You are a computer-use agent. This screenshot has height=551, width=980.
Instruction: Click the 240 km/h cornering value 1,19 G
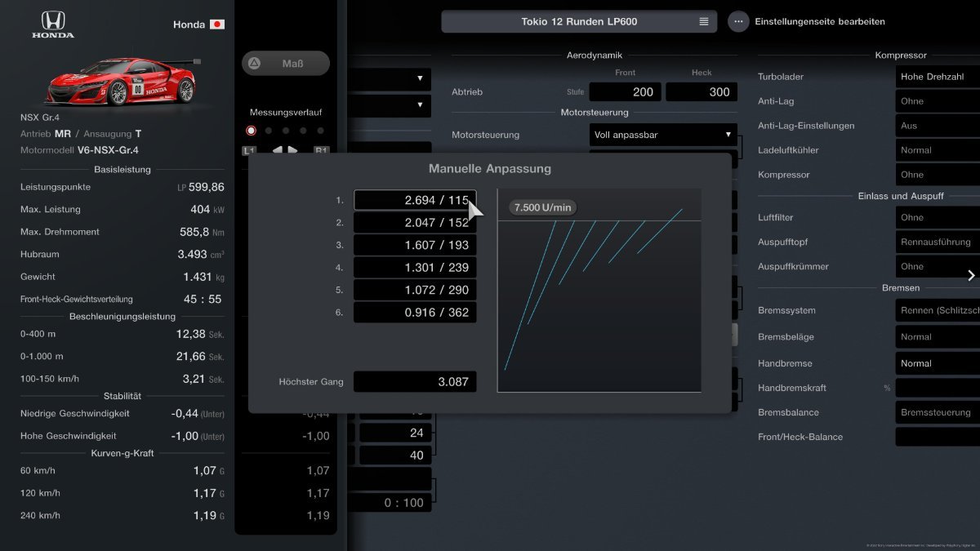(208, 515)
